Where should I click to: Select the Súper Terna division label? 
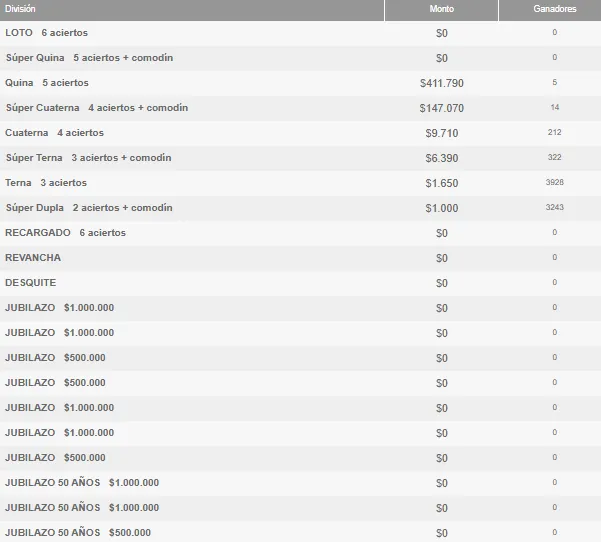(88, 158)
